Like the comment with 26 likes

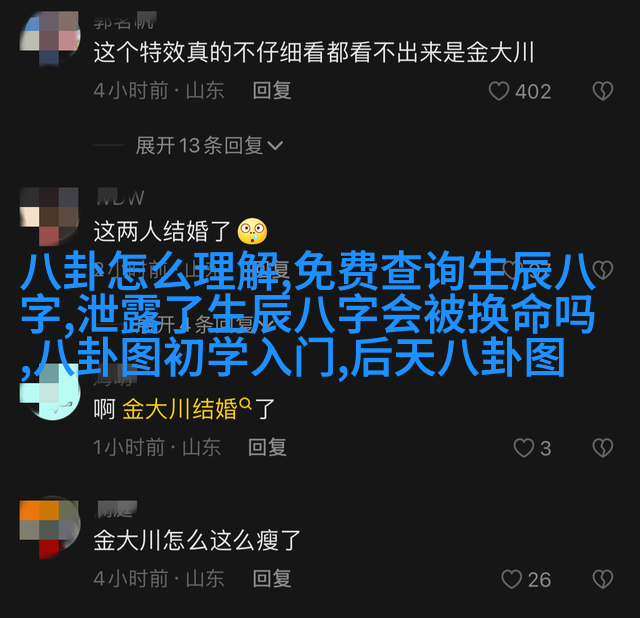coord(511,579)
